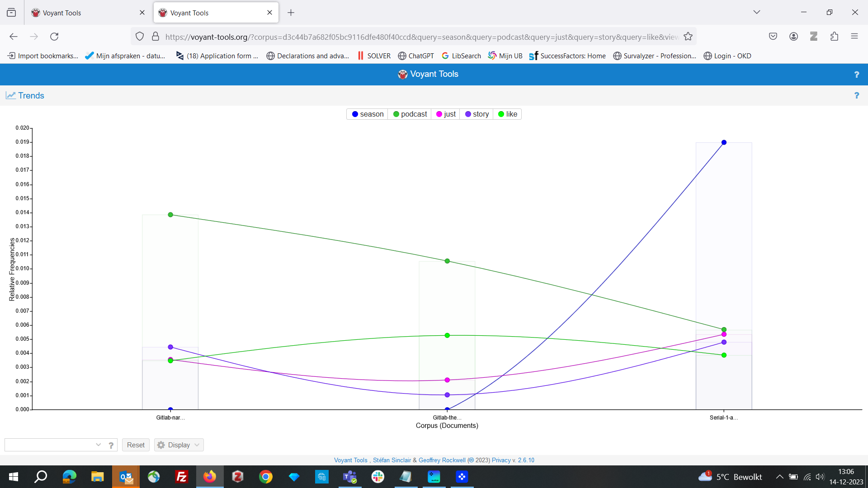868x488 pixels.
Task: Toggle the just series in legend
Action: (446, 114)
